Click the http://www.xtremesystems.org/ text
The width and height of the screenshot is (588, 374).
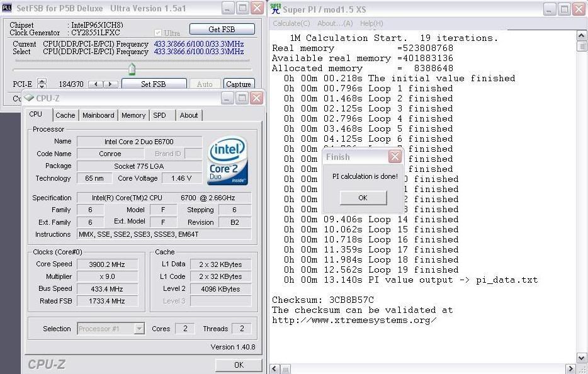(354, 320)
